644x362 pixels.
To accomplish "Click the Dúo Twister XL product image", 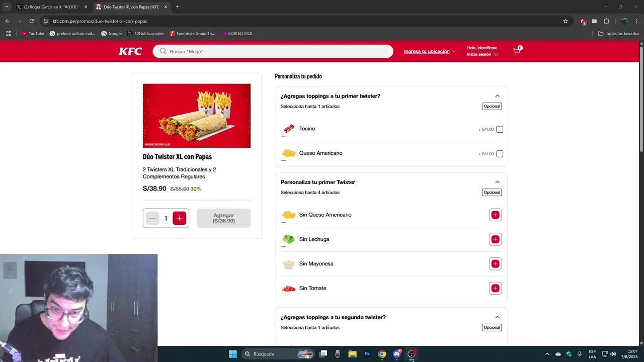I will pyautogui.click(x=197, y=116).
